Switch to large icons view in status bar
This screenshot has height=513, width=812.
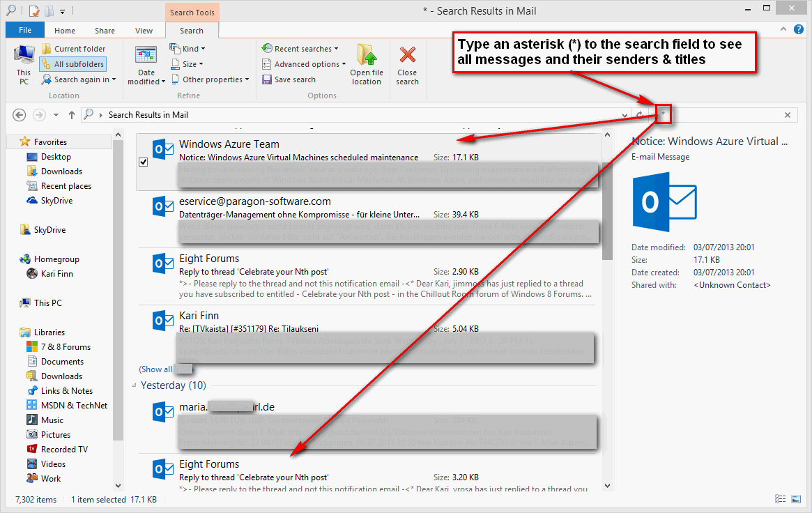pyautogui.click(x=796, y=498)
